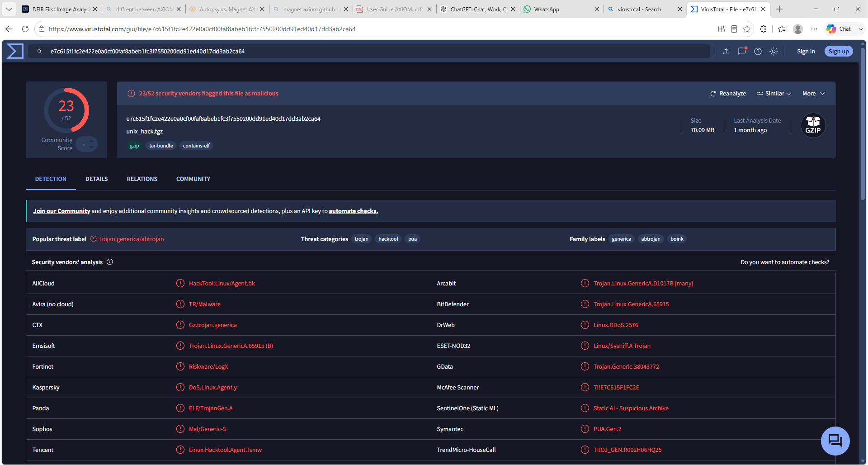This screenshot has width=868, height=465.
Task: Click the VirusTotal logo icon
Action: [15, 51]
